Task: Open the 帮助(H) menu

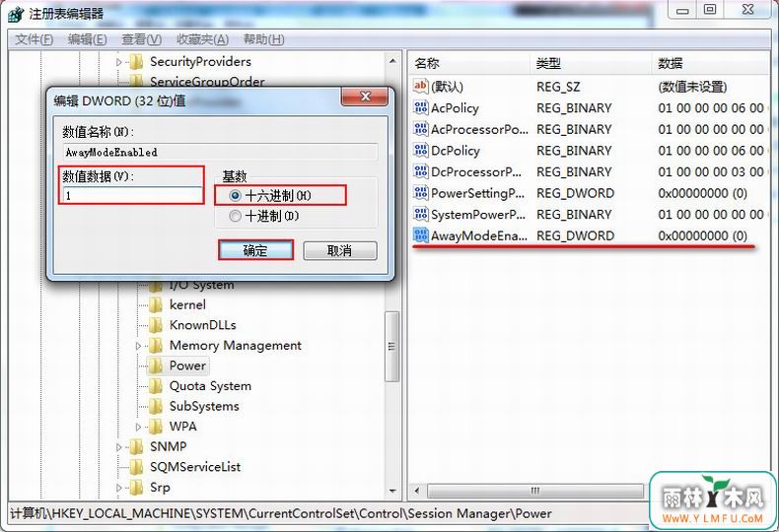Action: point(264,39)
